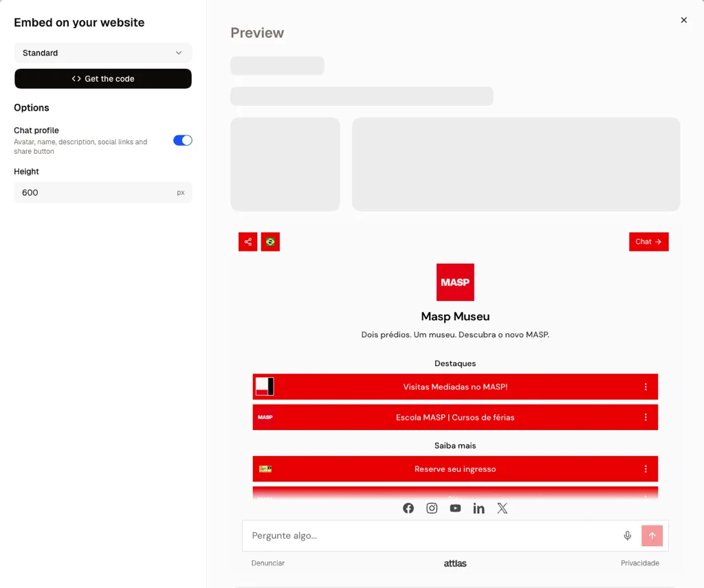The width and height of the screenshot is (704, 588).
Task: Click the Saiba mais section heading
Action: pos(455,445)
